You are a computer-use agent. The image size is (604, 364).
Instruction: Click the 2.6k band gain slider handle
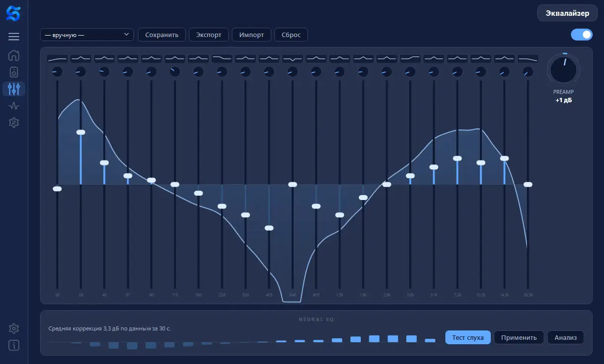387,184
